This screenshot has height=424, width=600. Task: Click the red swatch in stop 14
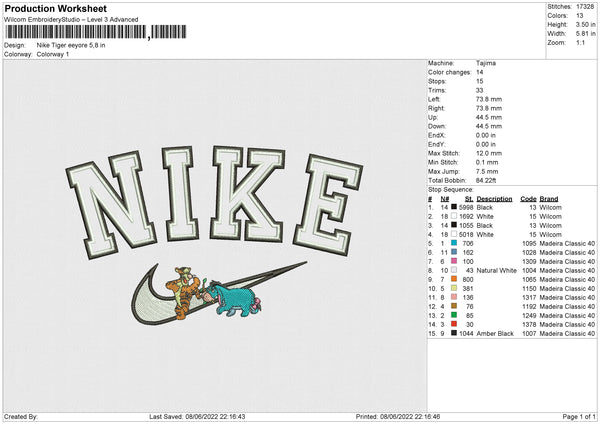pyautogui.click(x=454, y=325)
